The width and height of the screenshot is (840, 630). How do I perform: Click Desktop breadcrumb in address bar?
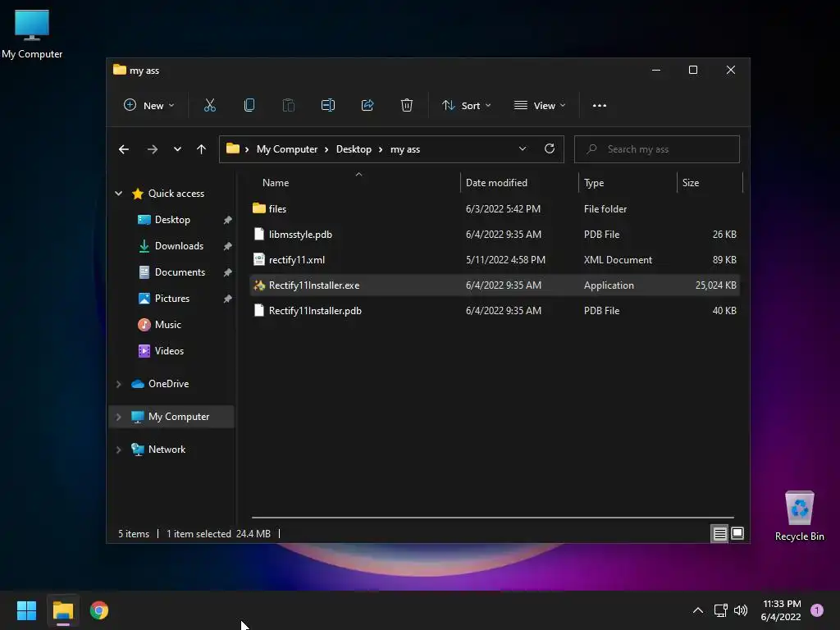[x=354, y=149]
